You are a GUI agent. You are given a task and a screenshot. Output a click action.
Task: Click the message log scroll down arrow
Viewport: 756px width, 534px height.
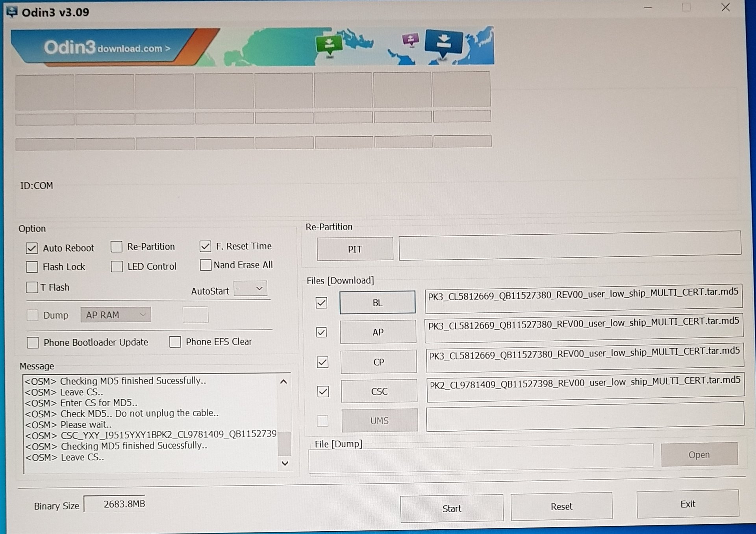(x=285, y=463)
